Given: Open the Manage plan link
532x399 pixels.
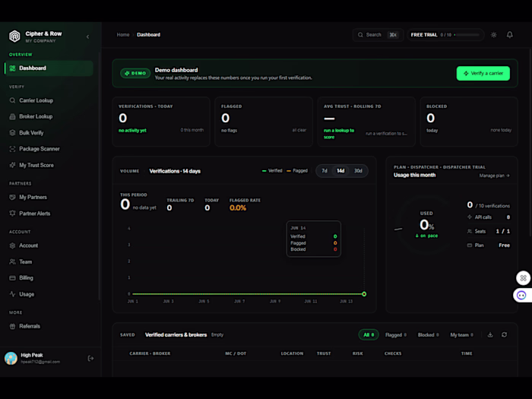Looking at the screenshot, I should point(494,176).
